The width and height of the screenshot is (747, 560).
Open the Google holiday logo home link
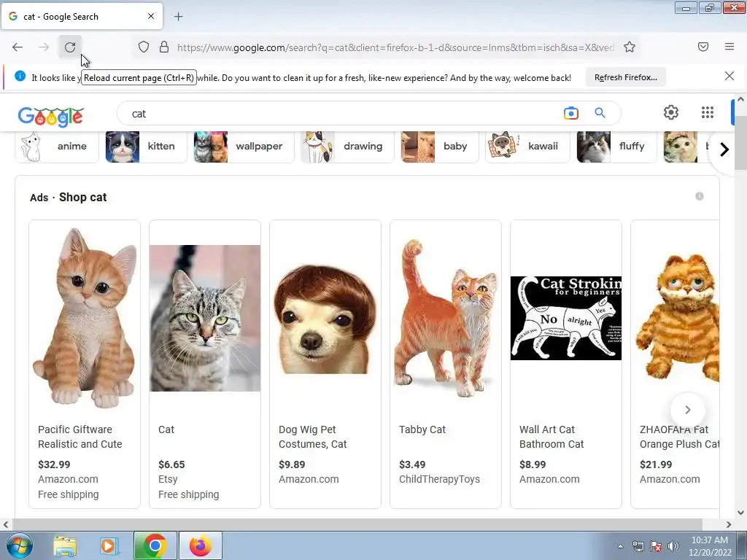click(x=51, y=116)
